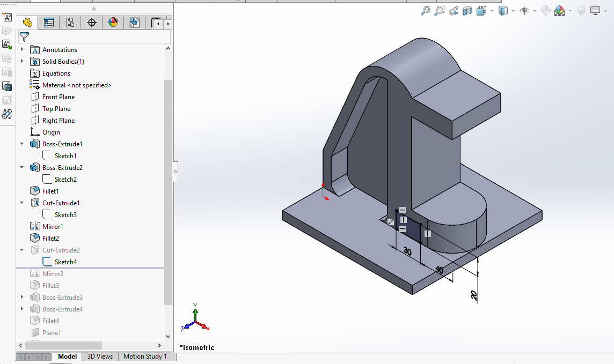
Task: Collapse the Boss-Extrude1 feature
Action: (x=22, y=144)
